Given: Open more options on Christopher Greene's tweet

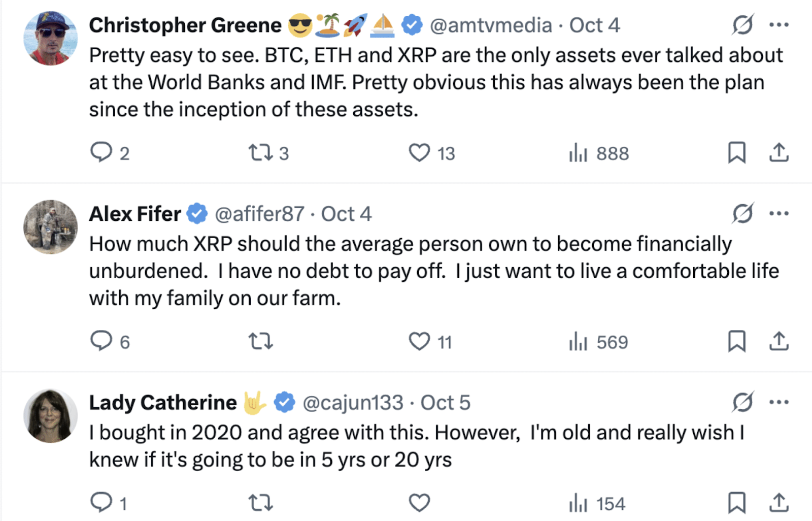Looking at the screenshot, I should pos(779,25).
